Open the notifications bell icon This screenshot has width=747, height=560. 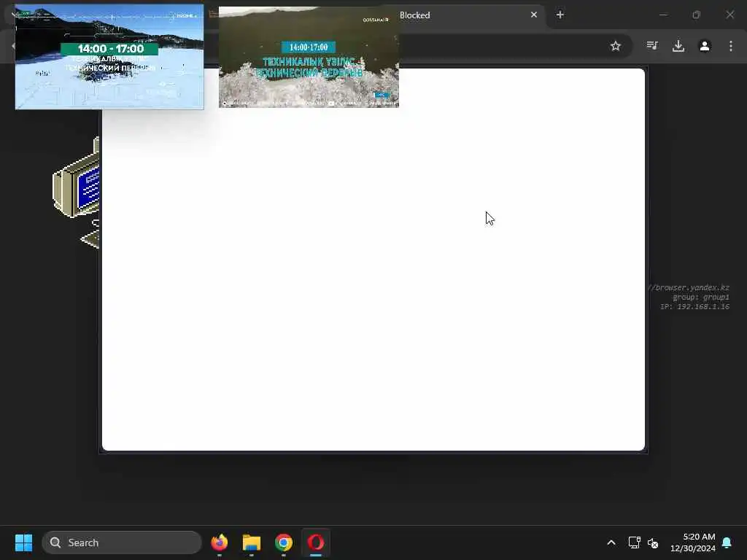727,542
